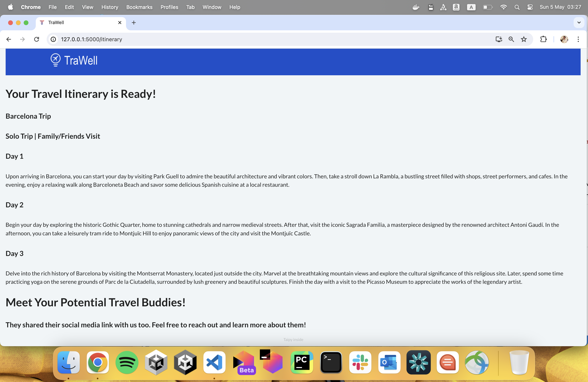Go back to previous page
Image resolution: width=588 pixels, height=382 pixels.
point(9,39)
